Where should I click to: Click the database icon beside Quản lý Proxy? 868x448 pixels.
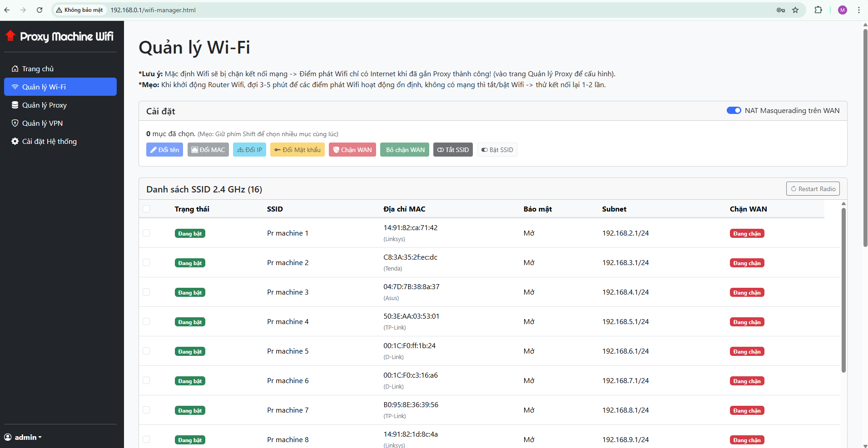[15, 105]
